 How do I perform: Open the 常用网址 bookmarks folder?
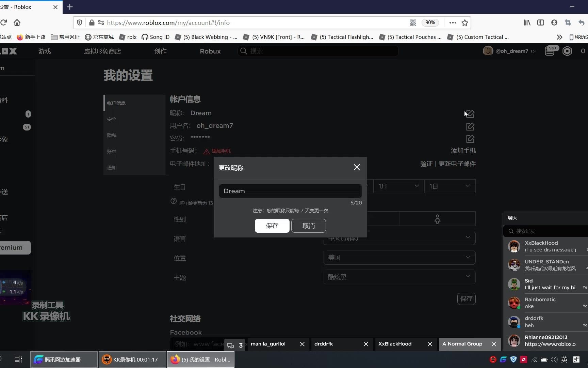(65, 37)
